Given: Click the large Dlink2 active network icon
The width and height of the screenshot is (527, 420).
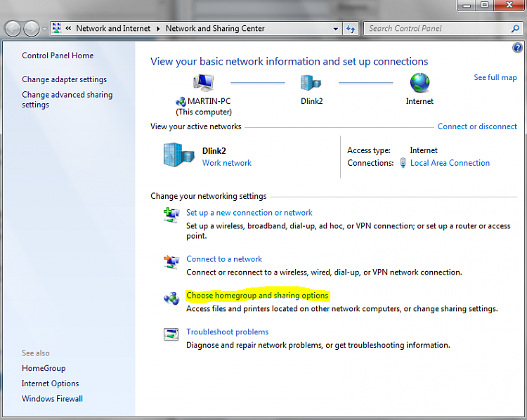Looking at the screenshot, I should (178, 155).
